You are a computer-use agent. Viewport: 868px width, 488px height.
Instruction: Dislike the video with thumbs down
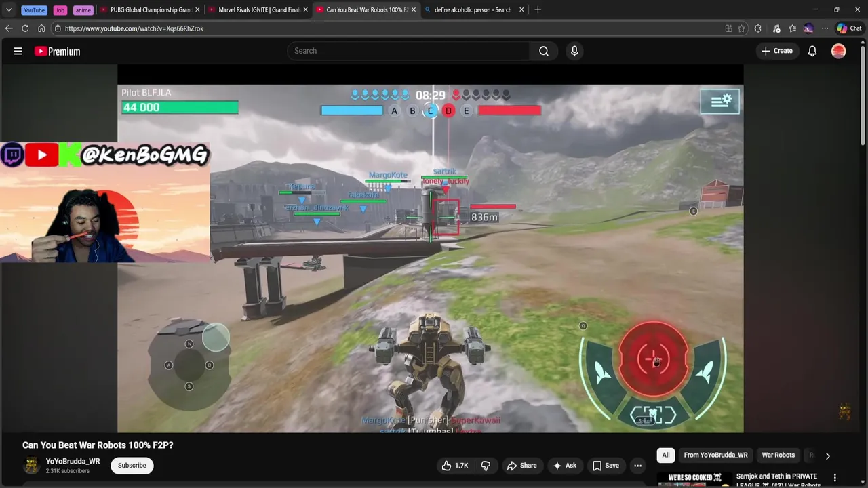tap(486, 466)
